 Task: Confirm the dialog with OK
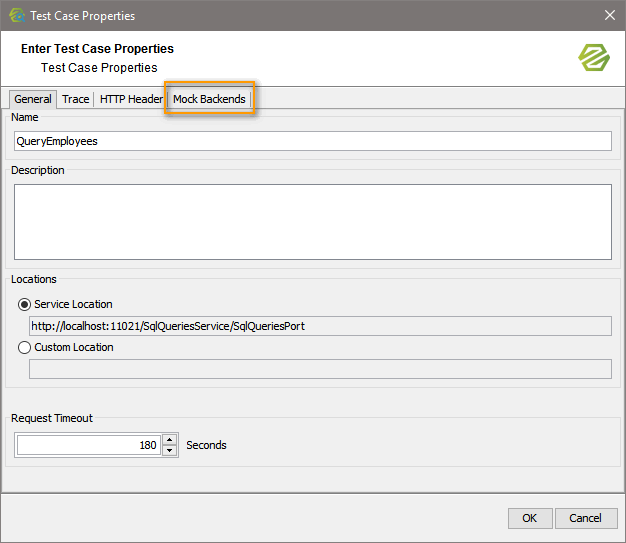pyautogui.click(x=530, y=518)
